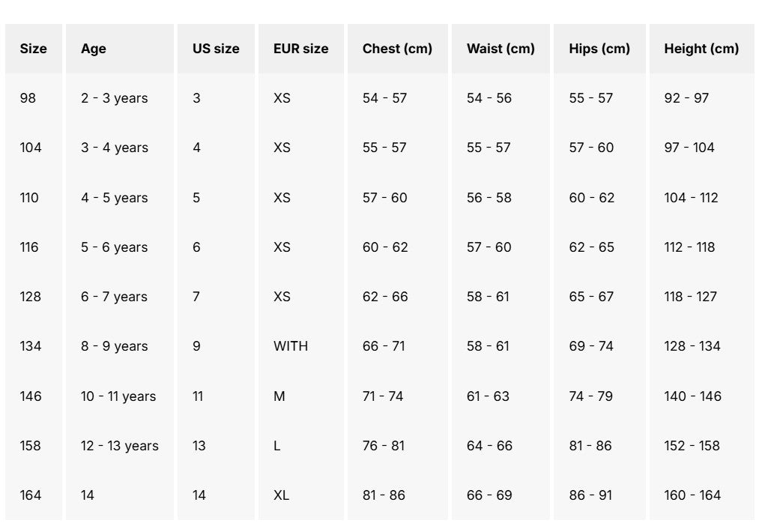The width and height of the screenshot is (765, 532).
Task: Select the 3 - 4 years age cell
Action: 115,148
